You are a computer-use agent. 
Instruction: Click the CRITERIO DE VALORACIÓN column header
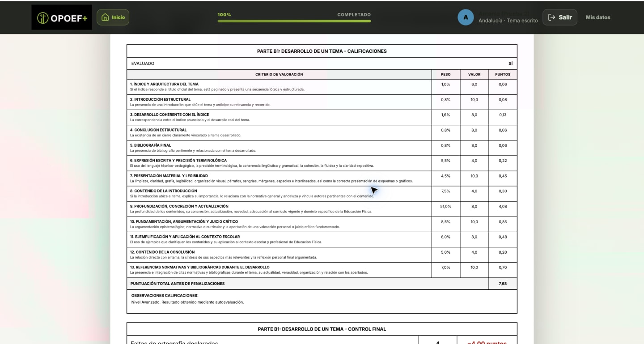pos(279,74)
